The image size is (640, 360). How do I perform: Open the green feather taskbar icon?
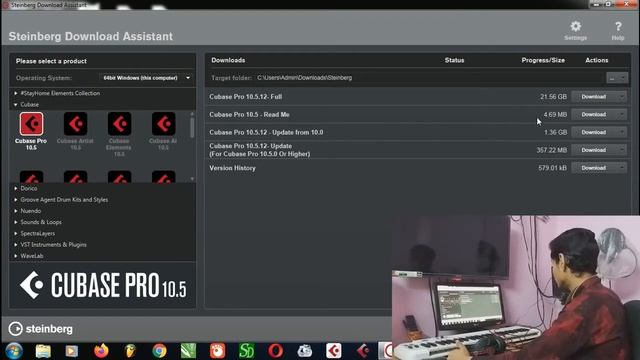pyautogui.click(x=188, y=351)
